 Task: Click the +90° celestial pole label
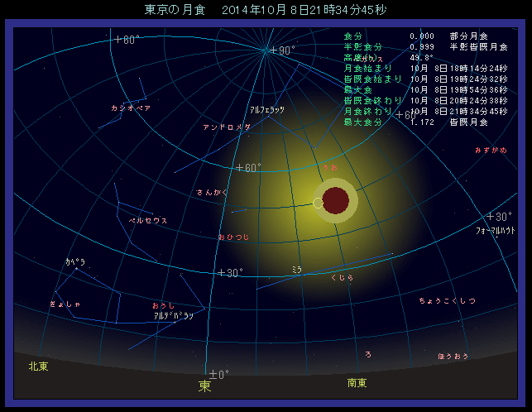click(282, 50)
